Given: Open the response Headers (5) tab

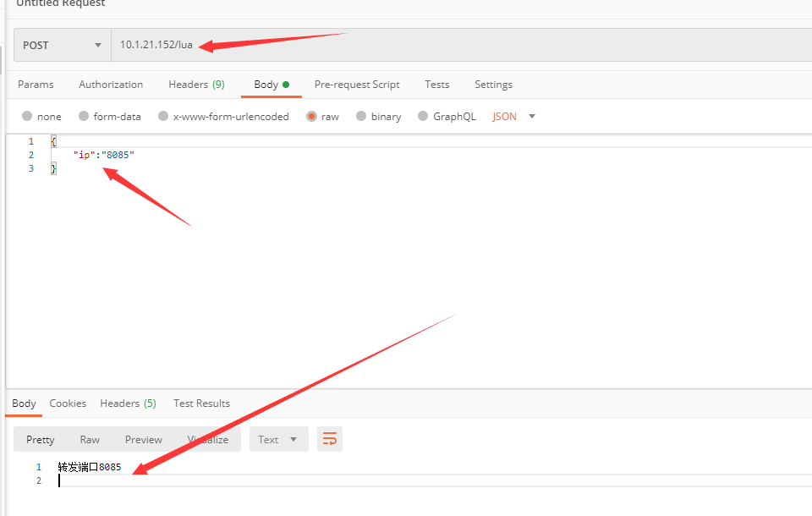Looking at the screenshot, I should tap(128, 403).
